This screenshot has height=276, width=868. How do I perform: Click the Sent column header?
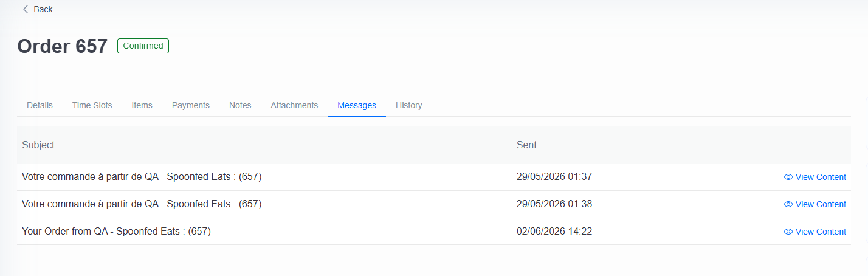pyautogui.click(x=526, y=145)
